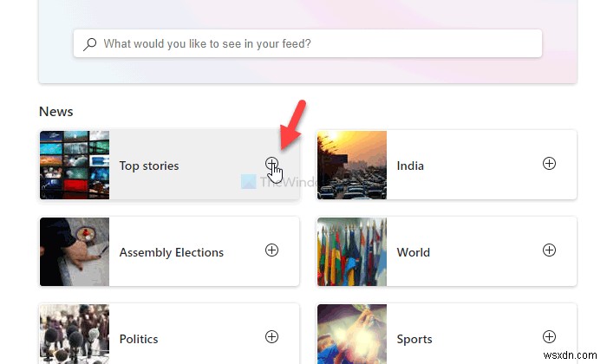Select the India traffic thumbnail
Viewport: 607px width, 364px height.
(352, 165)
